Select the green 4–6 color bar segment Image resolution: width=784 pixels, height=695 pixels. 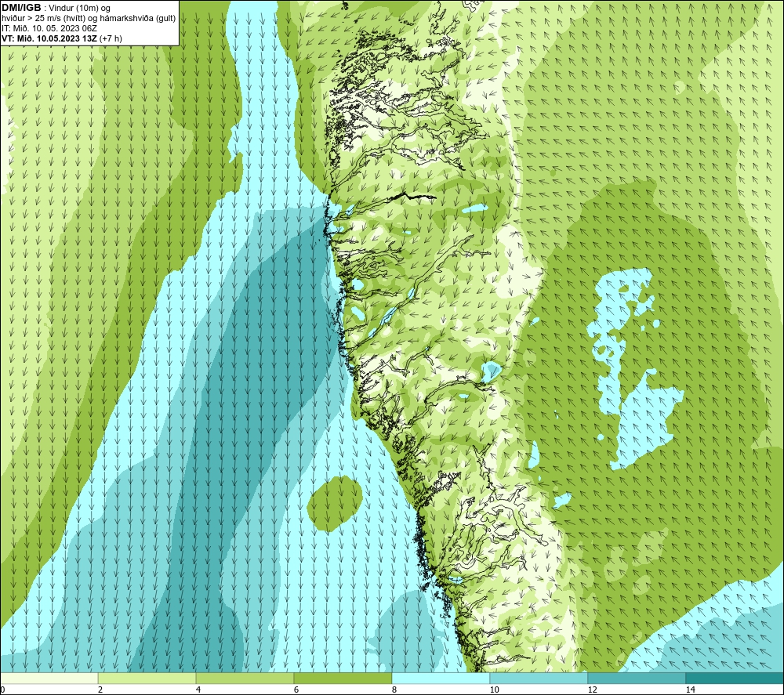pyautogui.click(x=245, y=679)
